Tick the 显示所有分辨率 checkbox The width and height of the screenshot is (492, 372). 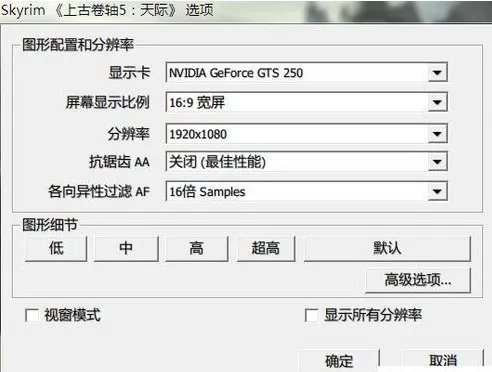pyautogui.click(x=312, y=315)
